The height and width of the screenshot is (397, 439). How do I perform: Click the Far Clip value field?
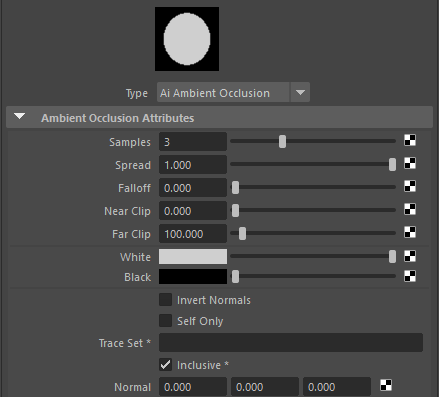(x=193, y=234)
